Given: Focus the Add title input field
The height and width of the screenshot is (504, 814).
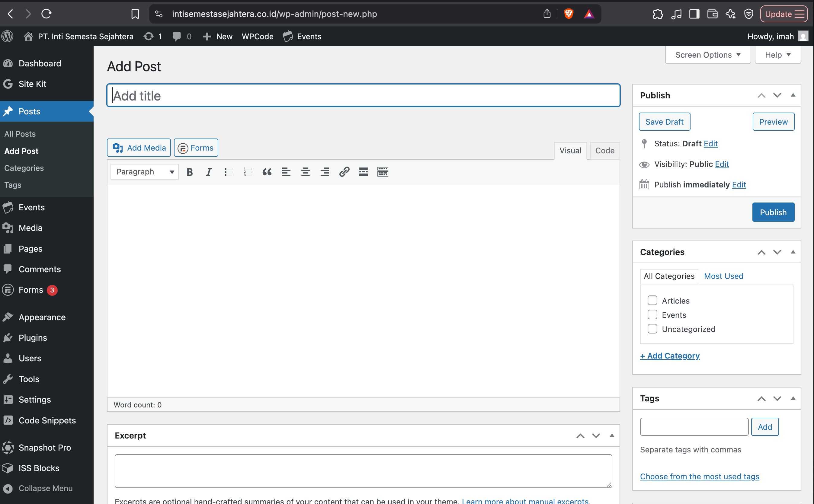Looking at the screenshot, I should pos(363,96).
